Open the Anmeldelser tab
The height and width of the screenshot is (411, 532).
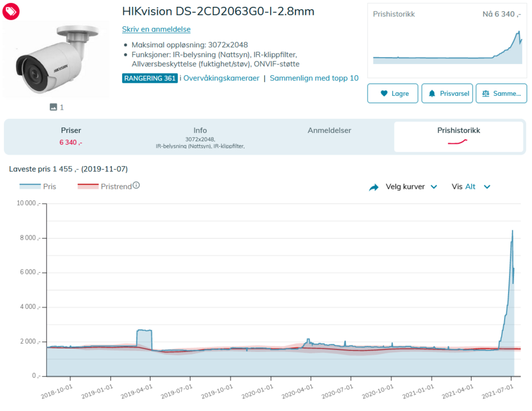(329, 130)
